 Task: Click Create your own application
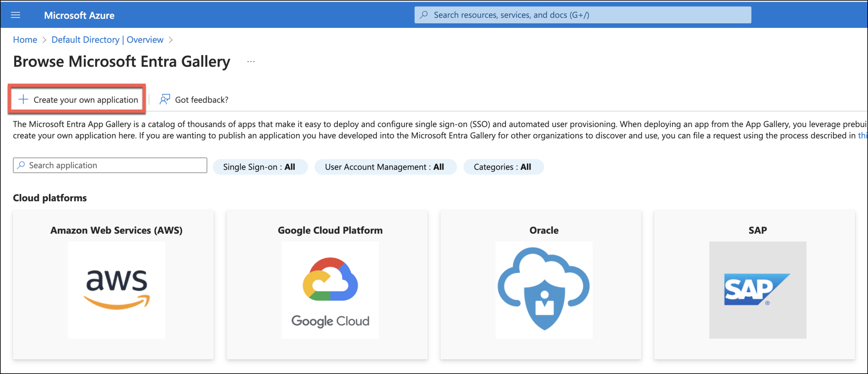[78, 99]
